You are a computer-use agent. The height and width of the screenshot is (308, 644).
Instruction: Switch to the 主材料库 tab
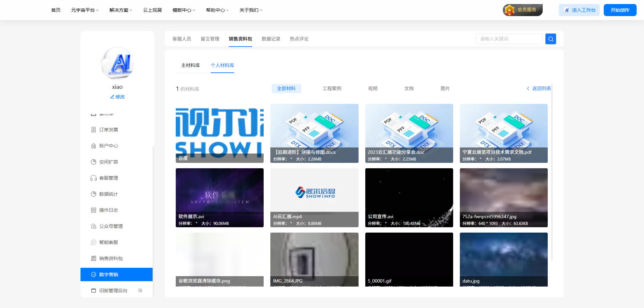pyautogui.click(x=190, y=65)
